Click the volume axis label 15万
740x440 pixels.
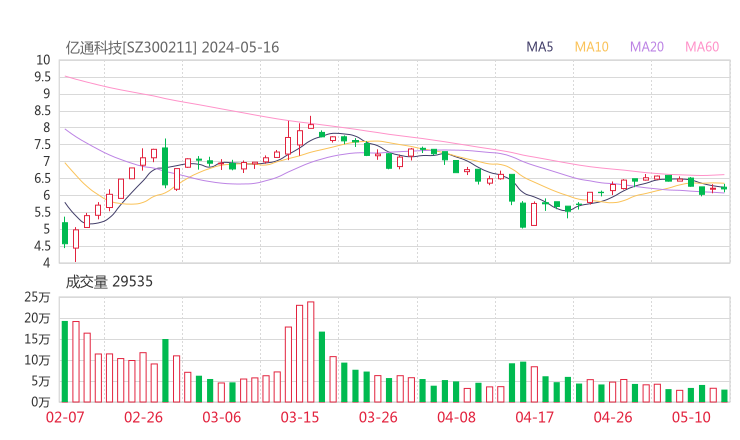(x=37, y=339)
